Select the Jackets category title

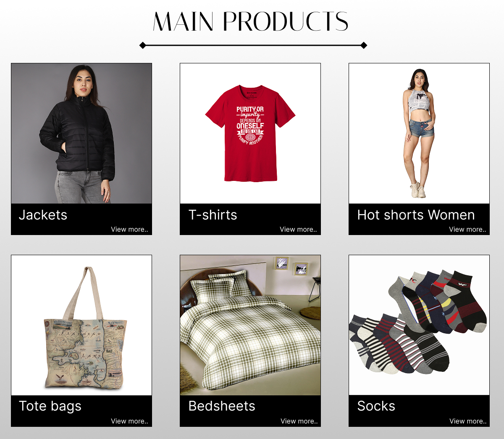coord(43,215)
